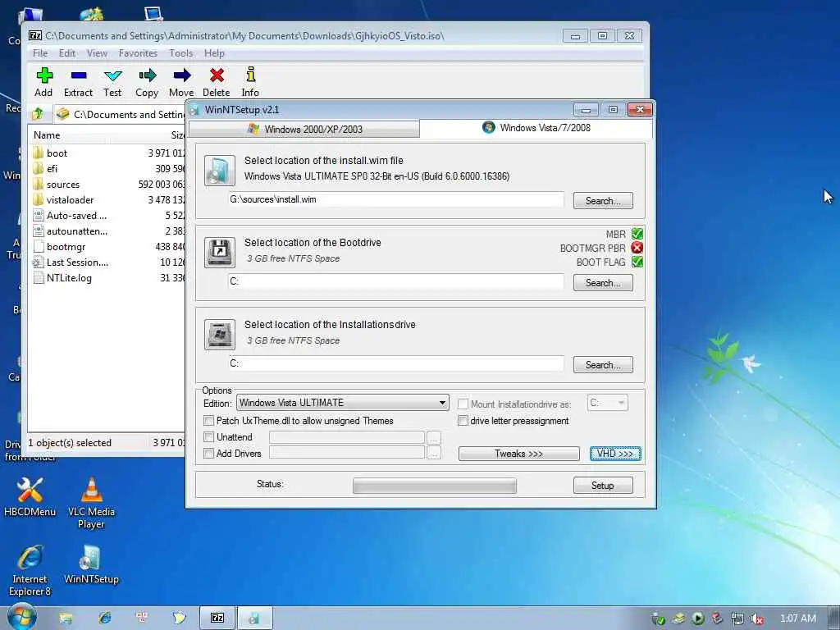The width and height of the screenshot is (840, 630).
Task: Click the Installationsdrive hard disk icon
Action: (x=220, y=335)
